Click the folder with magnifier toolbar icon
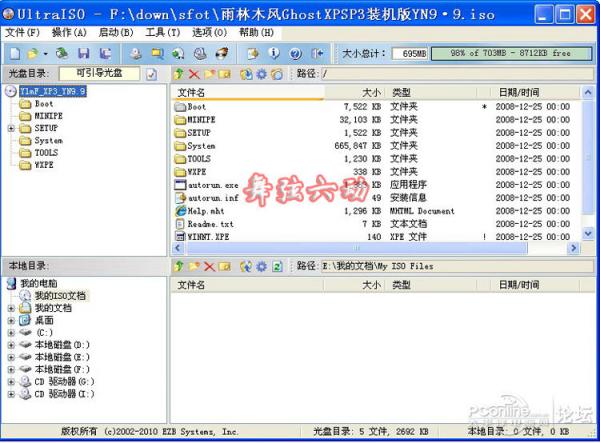 click(157, 54)
